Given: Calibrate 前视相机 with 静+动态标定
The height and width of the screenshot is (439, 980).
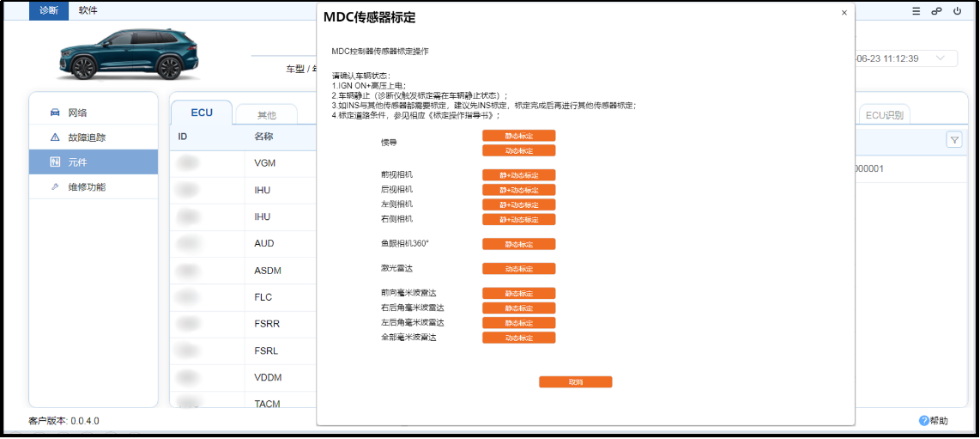Looking at the screenshot, I should pyautogui.click(x=519, y=175).
